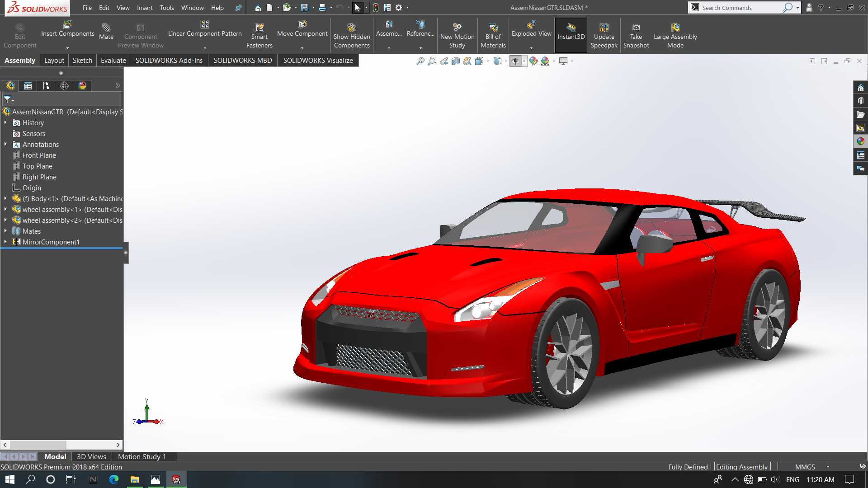Expand the History tree node
The width and height of the screenshot is (868, 488).
pyautogui.click(x=5, y=122)
